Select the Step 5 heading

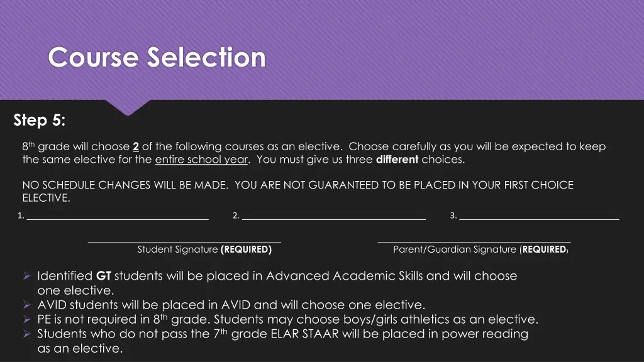39,119
